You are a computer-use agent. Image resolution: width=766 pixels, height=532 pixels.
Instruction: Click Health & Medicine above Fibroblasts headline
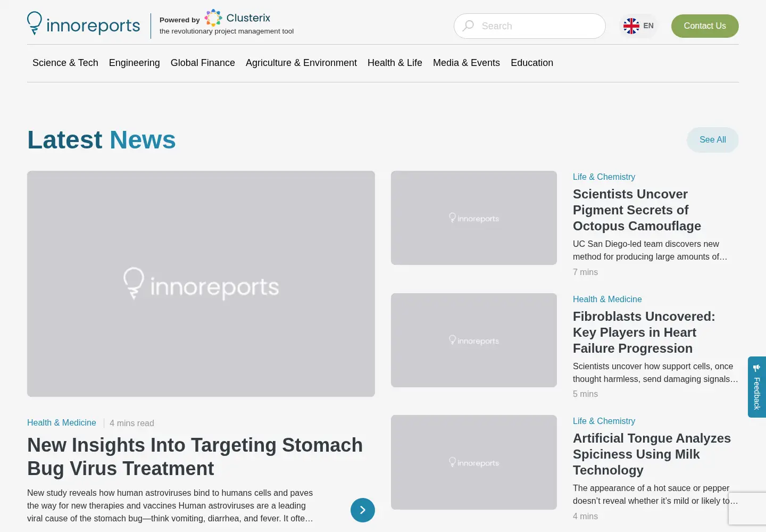607,299
